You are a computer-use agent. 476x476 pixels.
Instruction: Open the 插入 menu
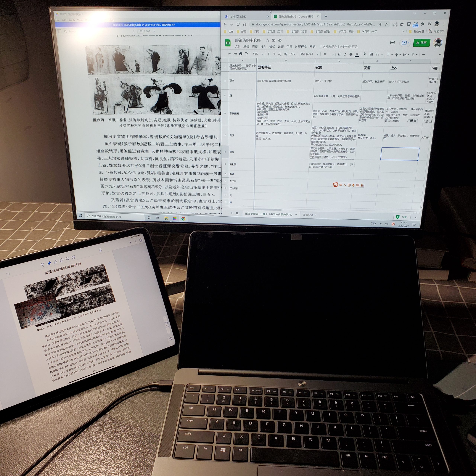point(263,46)
